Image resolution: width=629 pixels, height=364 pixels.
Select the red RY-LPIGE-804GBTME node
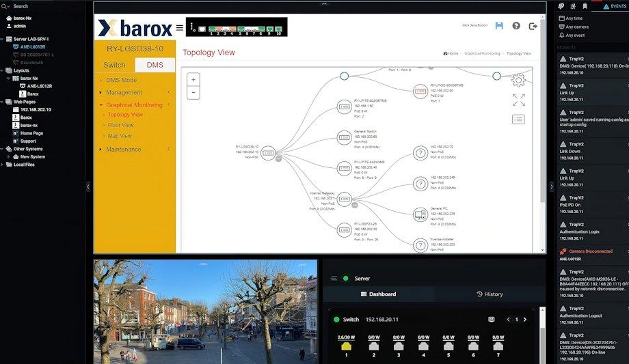point(420,92)
